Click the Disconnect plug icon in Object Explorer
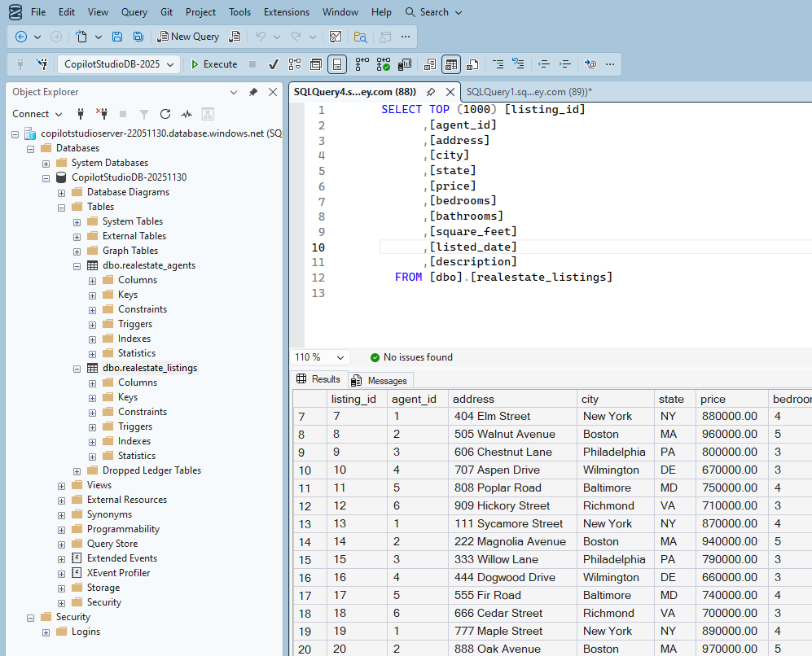Viewport: 812px width, 656px height. (x=102, y=114)
